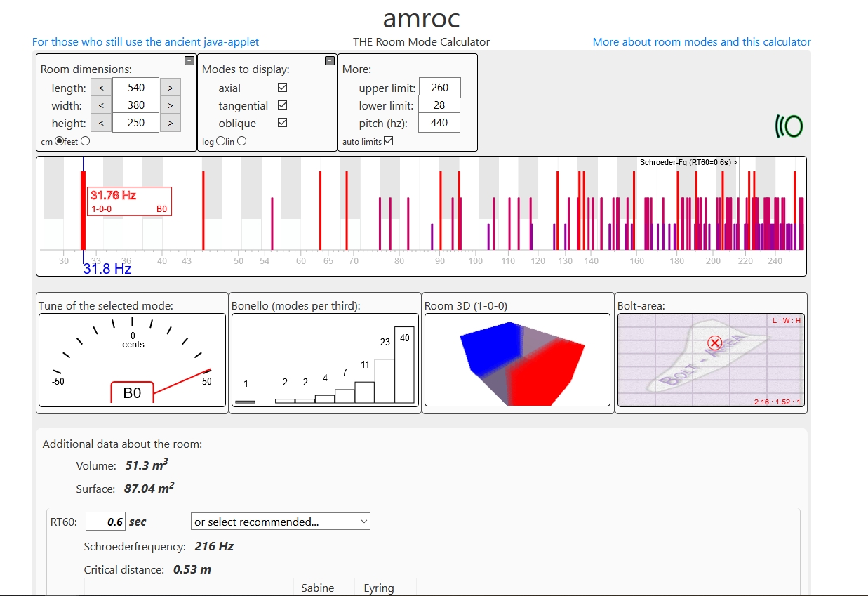The width and height of the screenshot is (868, 596).
Task: Decrease room height with left arrow
Action: point(101,123)
